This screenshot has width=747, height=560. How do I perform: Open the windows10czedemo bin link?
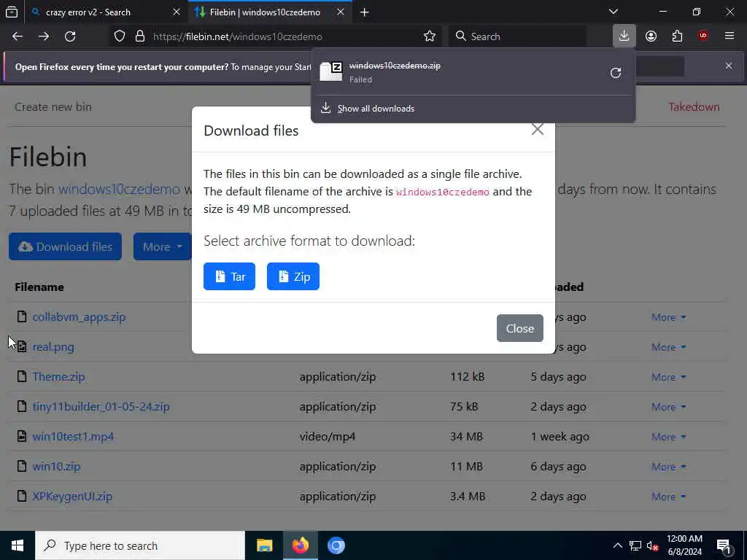point(119,189)
